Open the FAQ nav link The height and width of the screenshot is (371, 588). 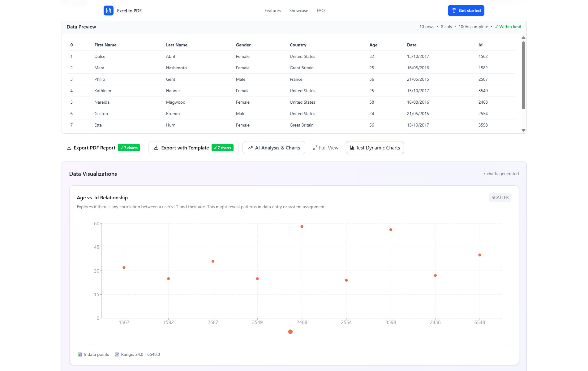coord(320,11)
